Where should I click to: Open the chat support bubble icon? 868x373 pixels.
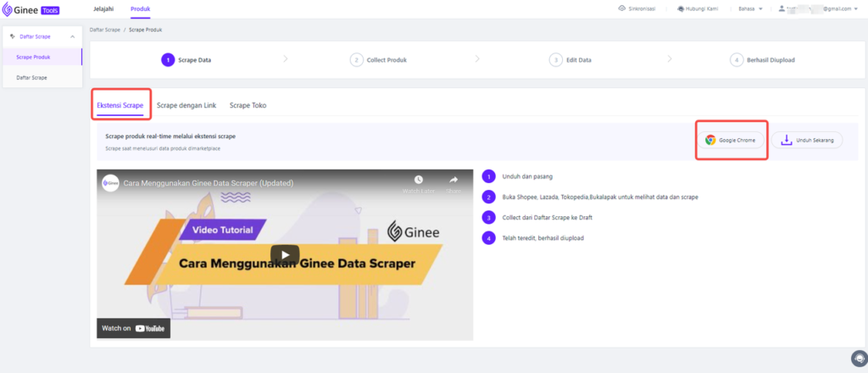click(859, 358)
